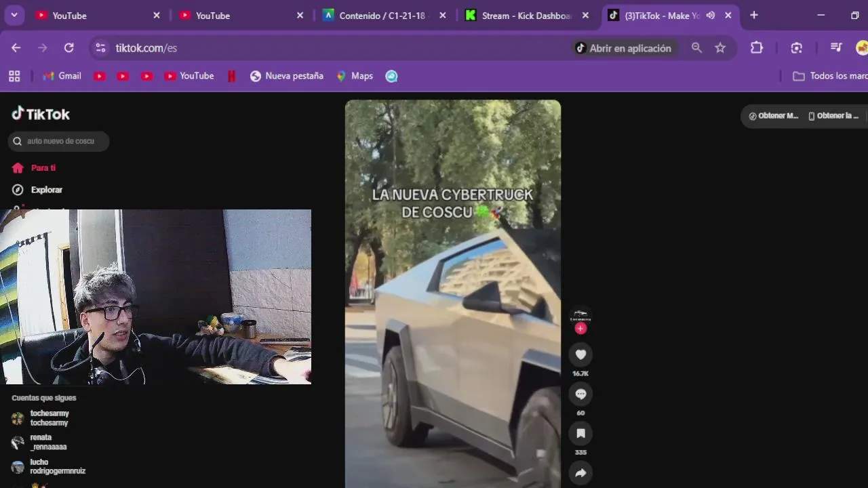868x488 pixels.
Task: Open the apps grid in bookmarks bar
Action: (x=14, y=76)
